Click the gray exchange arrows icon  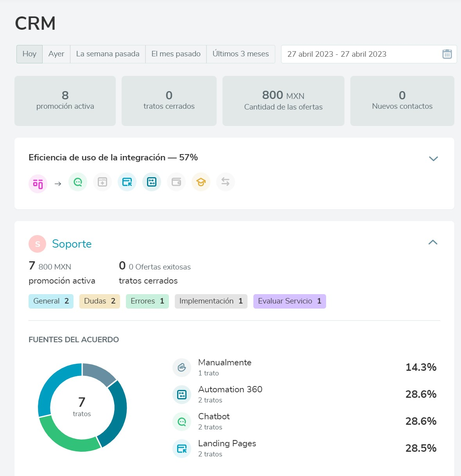(x=226, y=182)
